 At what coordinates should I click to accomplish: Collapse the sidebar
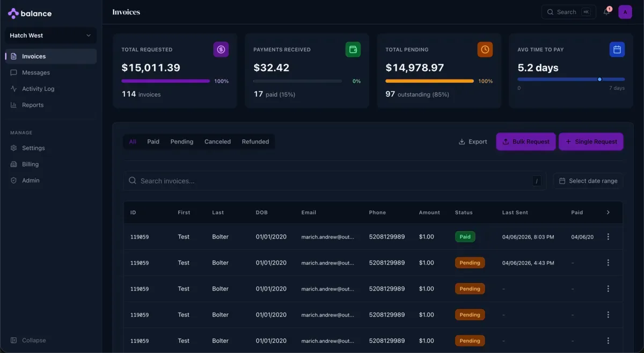pyautogui.click(x=30, y=340)
